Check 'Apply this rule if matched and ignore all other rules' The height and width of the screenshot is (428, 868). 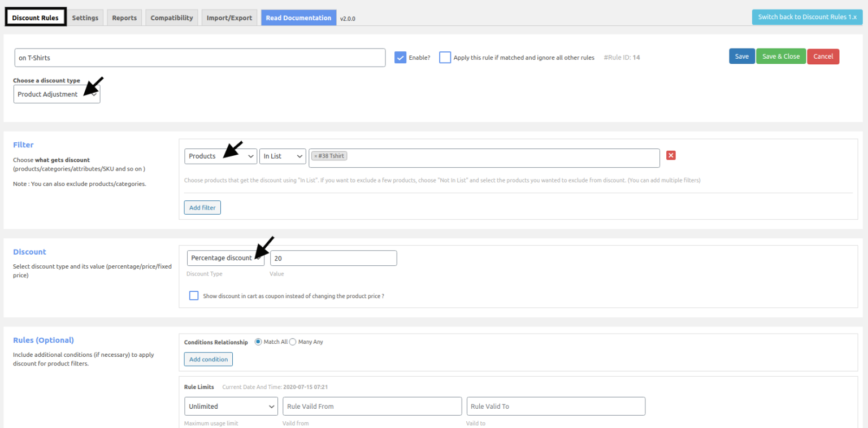[x=445, y=57]
